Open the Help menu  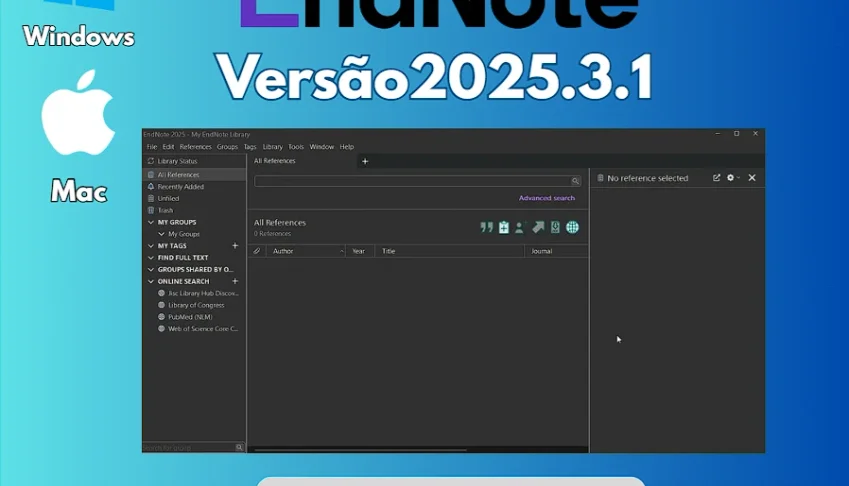click(347, 147)
